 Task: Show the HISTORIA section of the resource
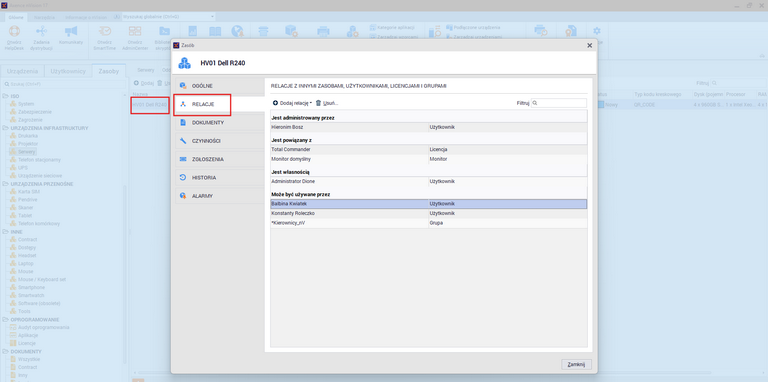[219, 177]
